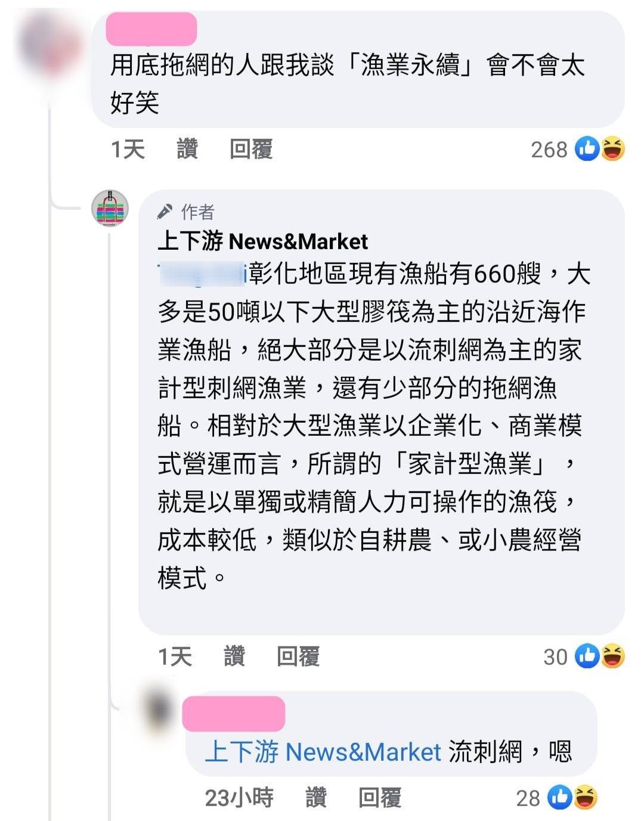Click the 268 reactions like icon
The width and height of the screenshot is (644, 821).
[x=587, y=149]
